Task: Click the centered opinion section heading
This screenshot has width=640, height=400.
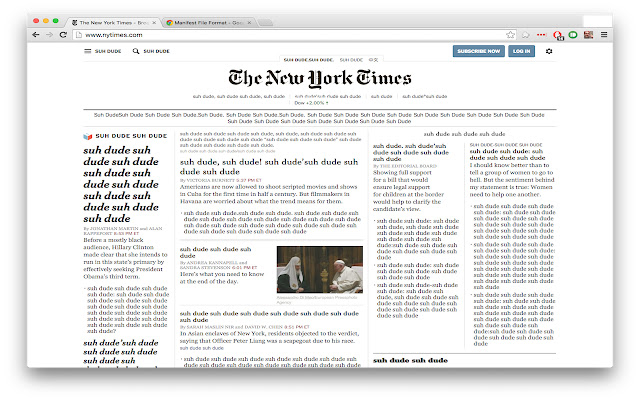Action: coord(464,134)
